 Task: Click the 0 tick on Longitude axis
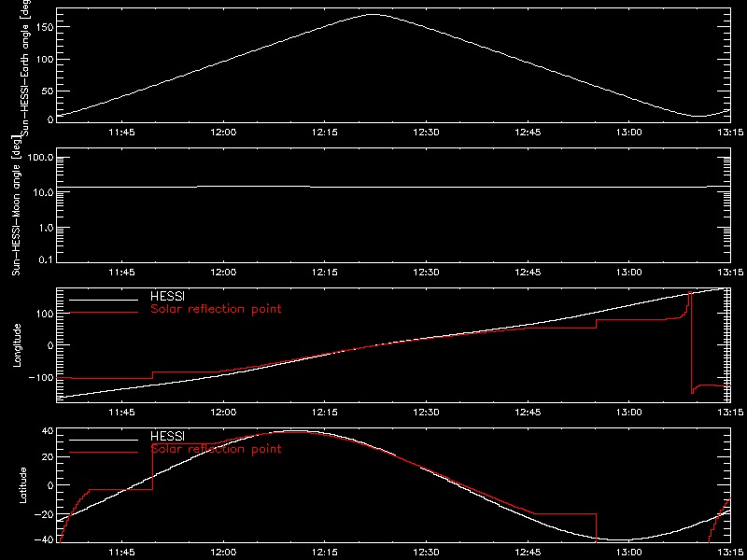pyautogui.click(x=49, y=345)
